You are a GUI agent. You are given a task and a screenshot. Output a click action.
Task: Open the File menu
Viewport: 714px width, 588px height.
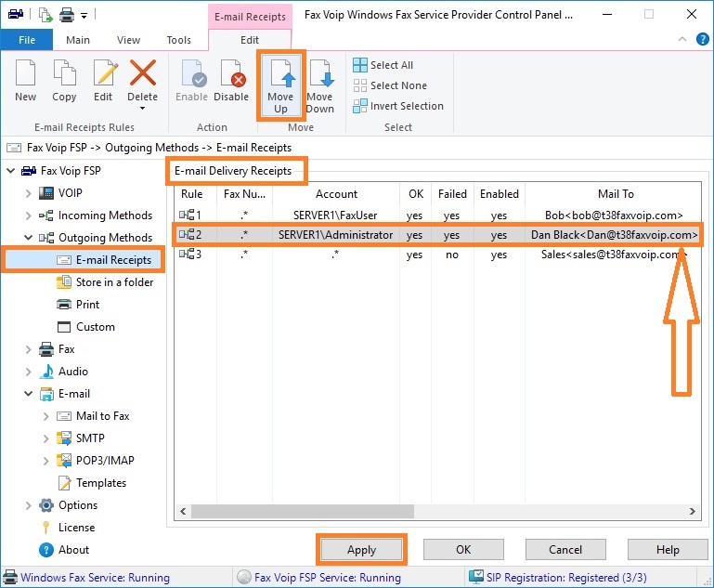(x=26, y=40)
